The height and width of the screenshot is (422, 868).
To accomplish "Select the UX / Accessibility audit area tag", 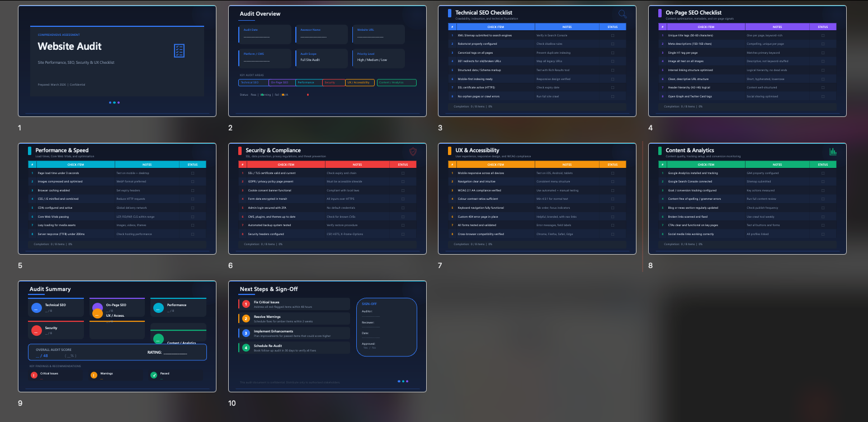I will (x=360, y=82).
